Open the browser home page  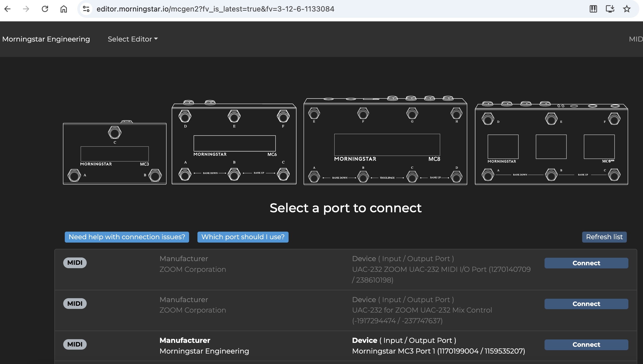tap(64, 9)
